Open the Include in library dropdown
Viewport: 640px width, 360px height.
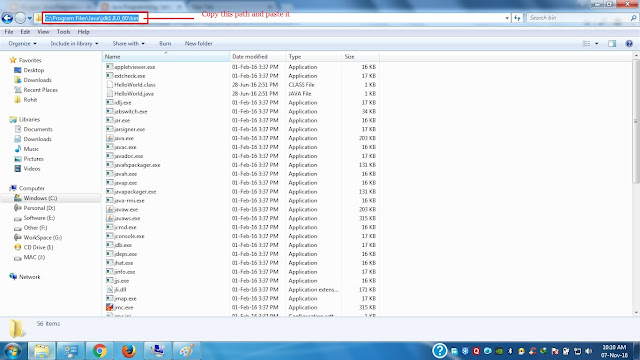tap(74, 44)
